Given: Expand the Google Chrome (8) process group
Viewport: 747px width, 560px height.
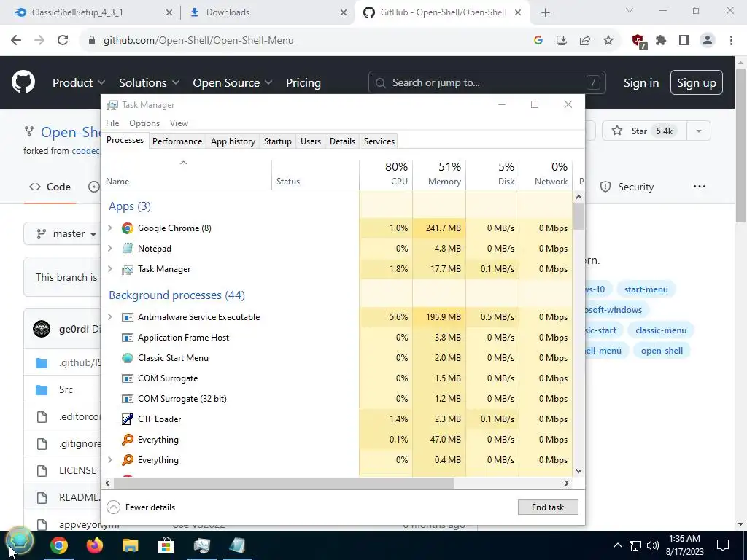Looking at the screenshot, I should 110,228.
